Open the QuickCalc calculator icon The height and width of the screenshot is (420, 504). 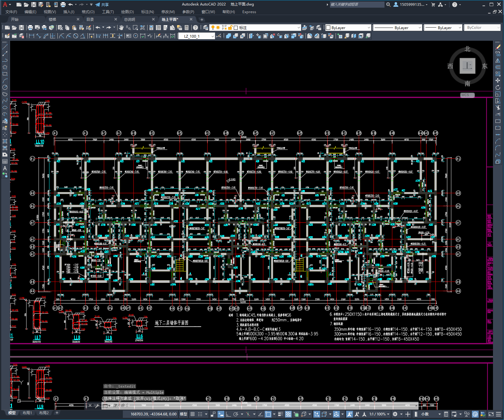tap(187, 28)
